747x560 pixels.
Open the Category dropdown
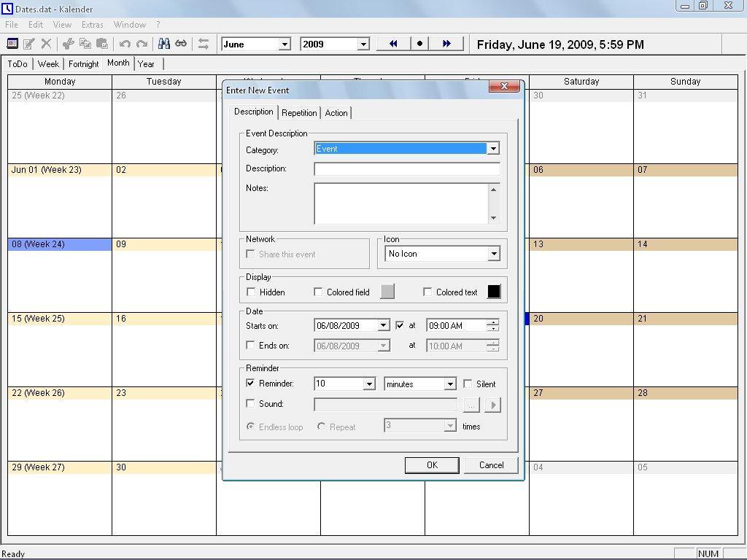493,149
